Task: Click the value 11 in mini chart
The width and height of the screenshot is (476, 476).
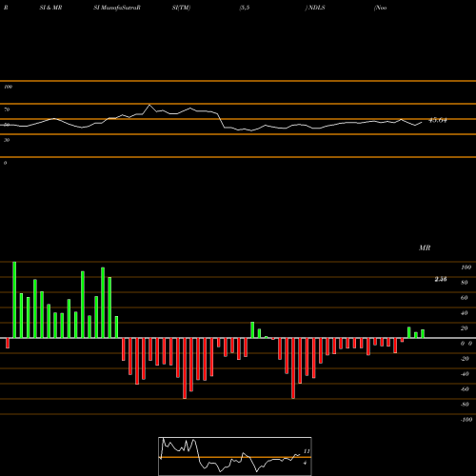Action: 307,451
